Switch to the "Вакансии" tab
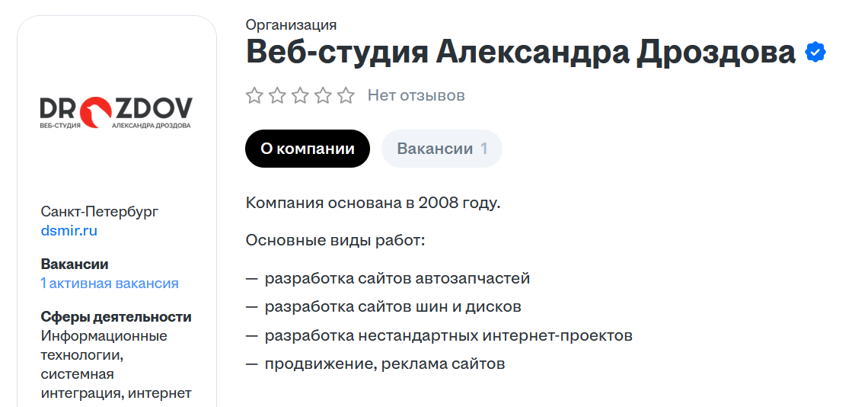This screenshot has height=407, width=868. coord(435,149)
